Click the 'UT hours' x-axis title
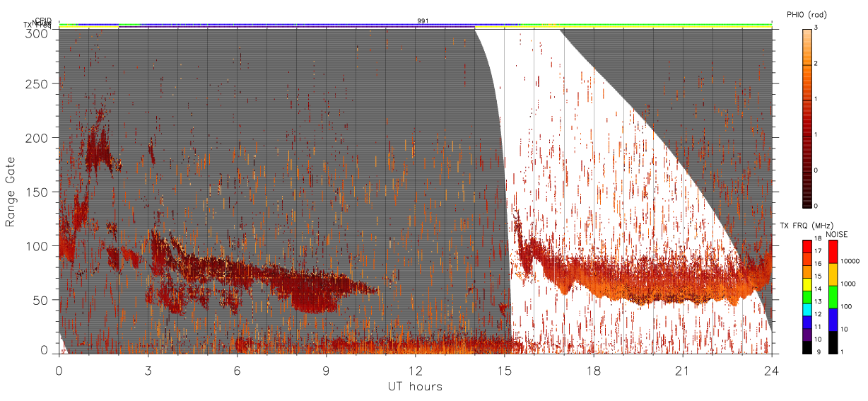This screenshot has width=868, height=401. [x=414, y=387]
